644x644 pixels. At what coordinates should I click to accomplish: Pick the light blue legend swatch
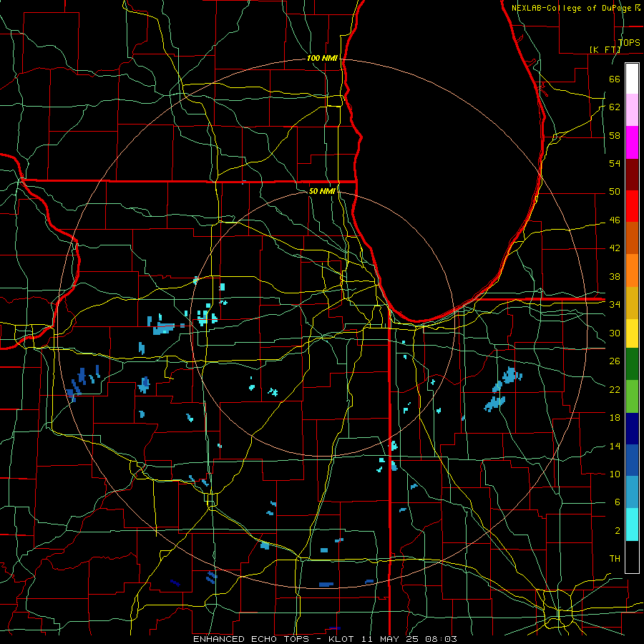[x=632, y=492]
